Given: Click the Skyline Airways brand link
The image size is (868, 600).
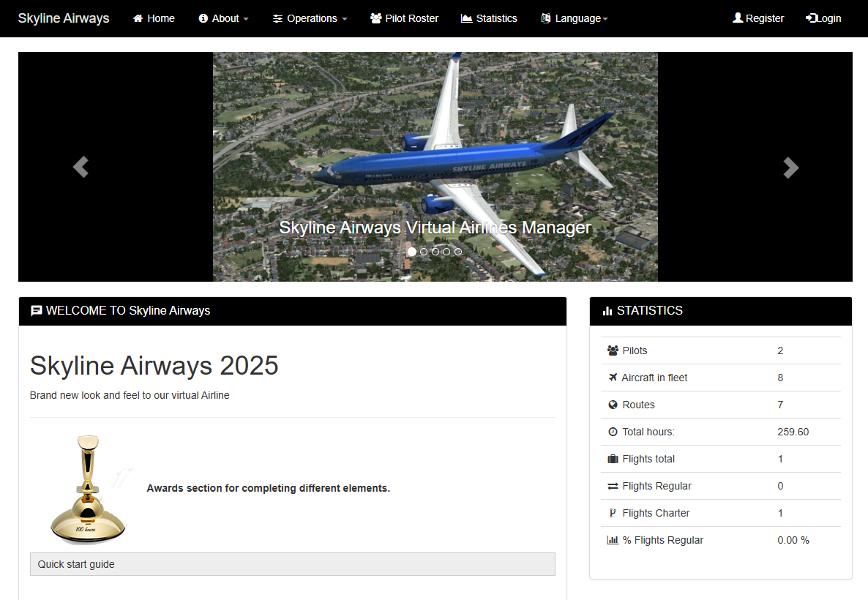Looking at the screenshot, I should pos(64,18).
